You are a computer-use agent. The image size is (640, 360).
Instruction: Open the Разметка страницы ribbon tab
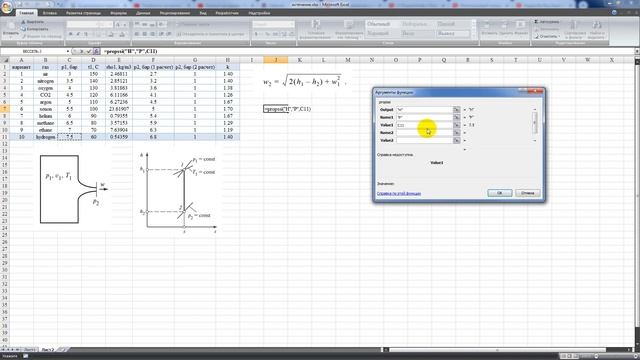(83, 13)
